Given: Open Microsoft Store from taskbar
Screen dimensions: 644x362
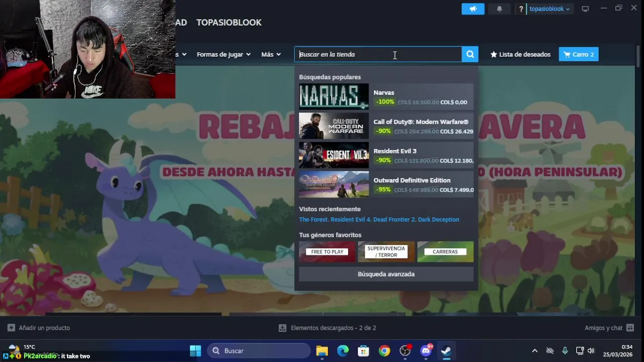Looking at the screenshot, I should 363,351.
